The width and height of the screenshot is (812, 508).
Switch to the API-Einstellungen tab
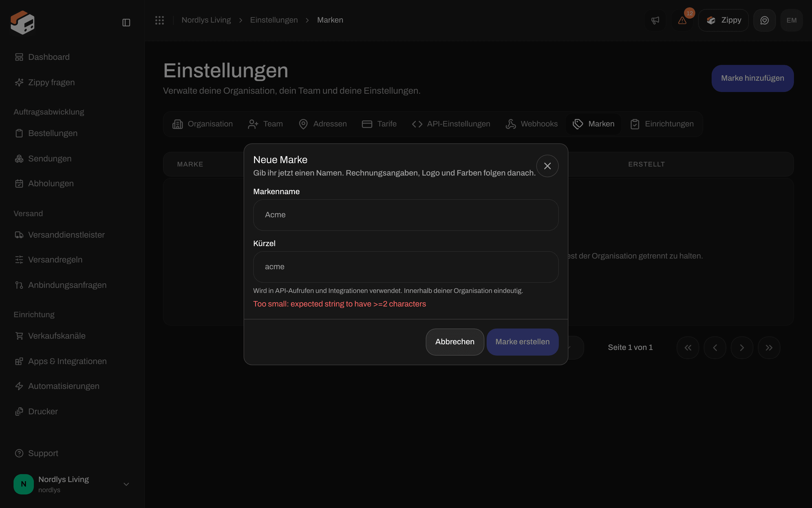pos(451,124)
